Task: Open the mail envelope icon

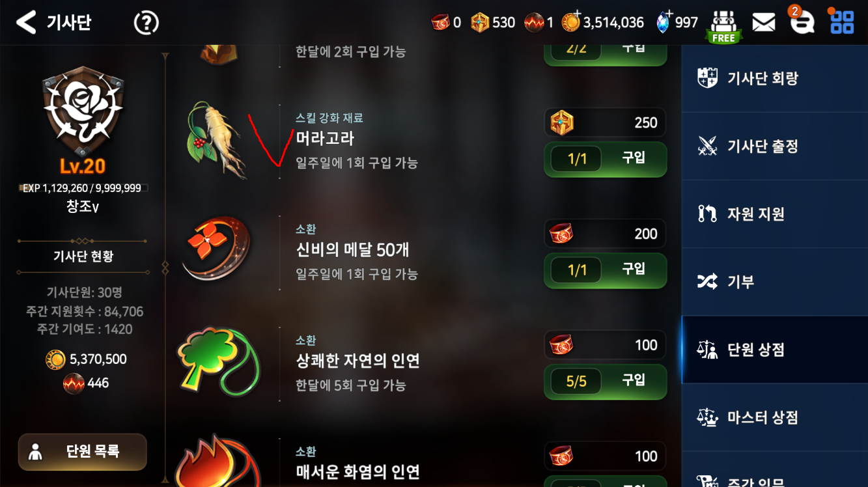Action: click(x=763, y=23)
